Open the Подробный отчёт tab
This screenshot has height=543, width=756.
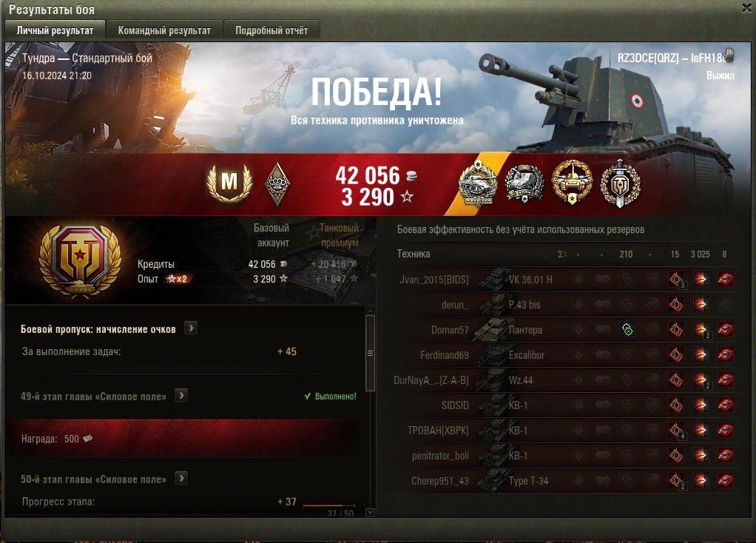point(271,30)
